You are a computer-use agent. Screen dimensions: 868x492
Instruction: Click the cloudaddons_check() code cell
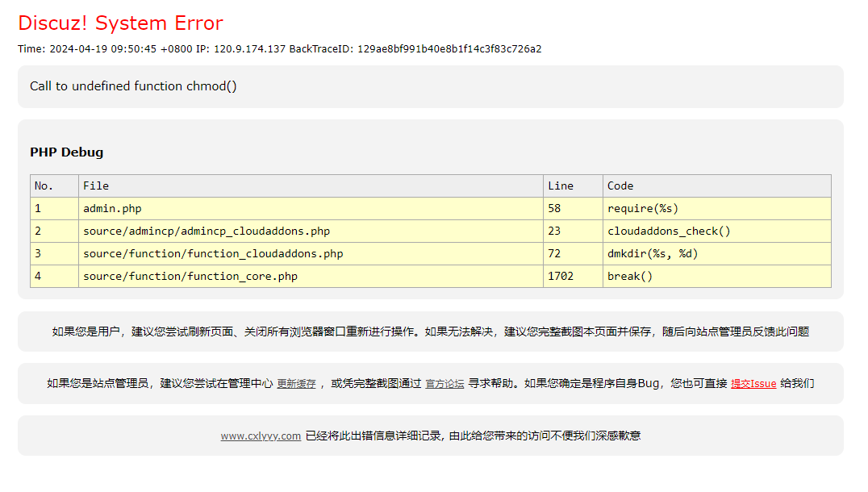(669, 231)
